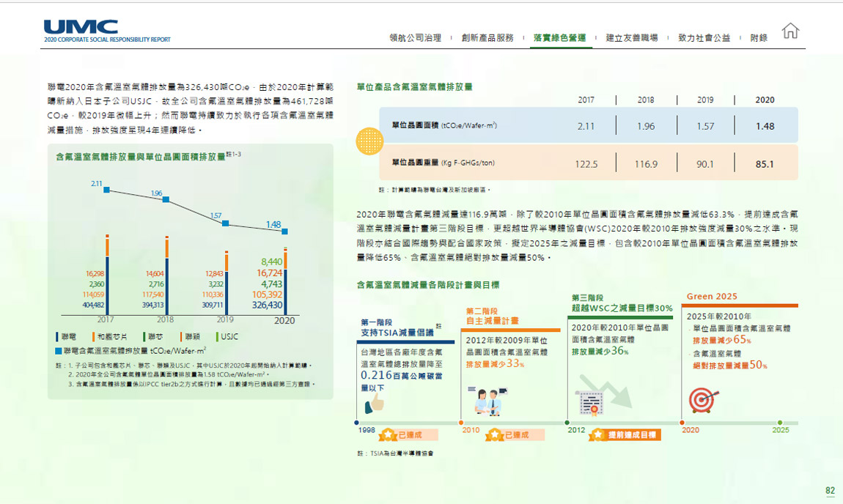Click the 2025 endpoint on the timeline
Image resolution: width=843 pixels, height=504 pixels.
tap(797, 423)
